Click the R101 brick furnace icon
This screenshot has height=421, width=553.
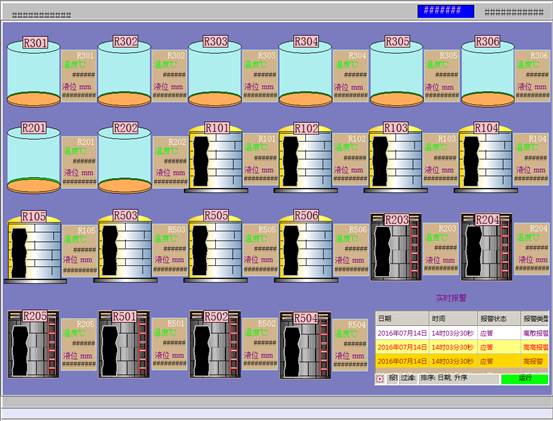click(x=216, y=158)
